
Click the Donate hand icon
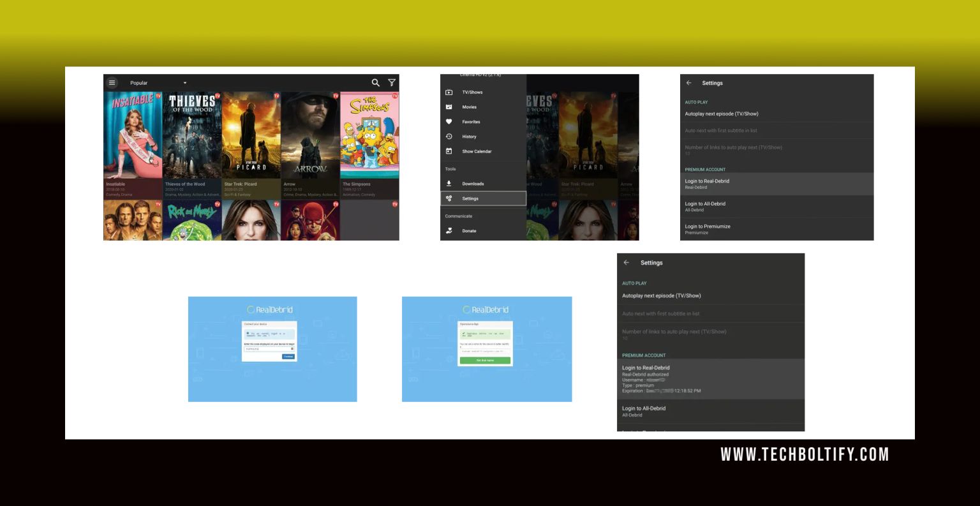click(449, 231)
